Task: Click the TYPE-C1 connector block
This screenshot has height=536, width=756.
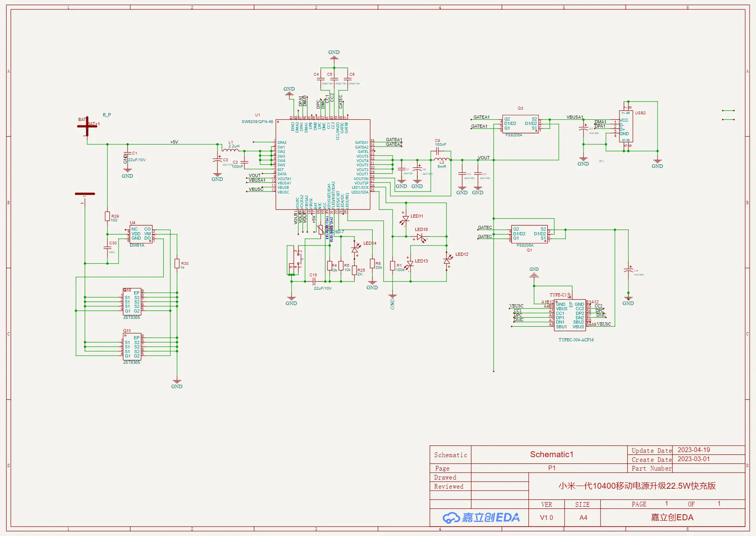Action: pyautogui.click(x=570, y=315)
